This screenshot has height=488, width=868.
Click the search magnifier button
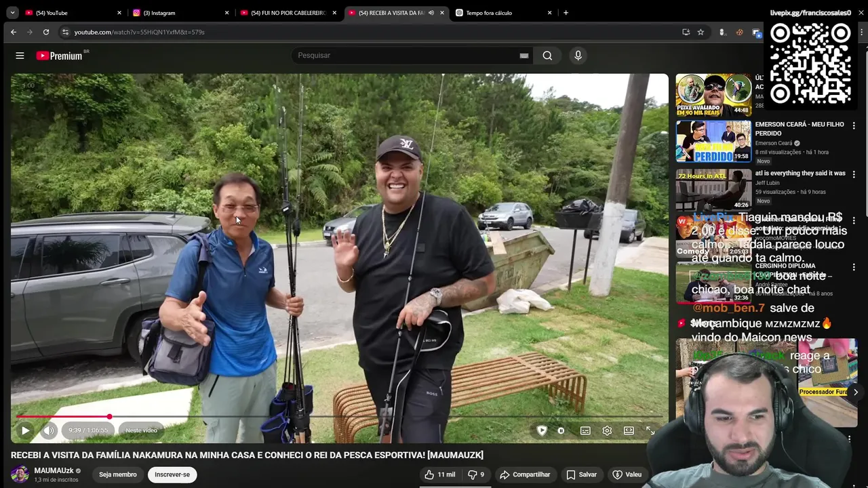pos(547,56)
